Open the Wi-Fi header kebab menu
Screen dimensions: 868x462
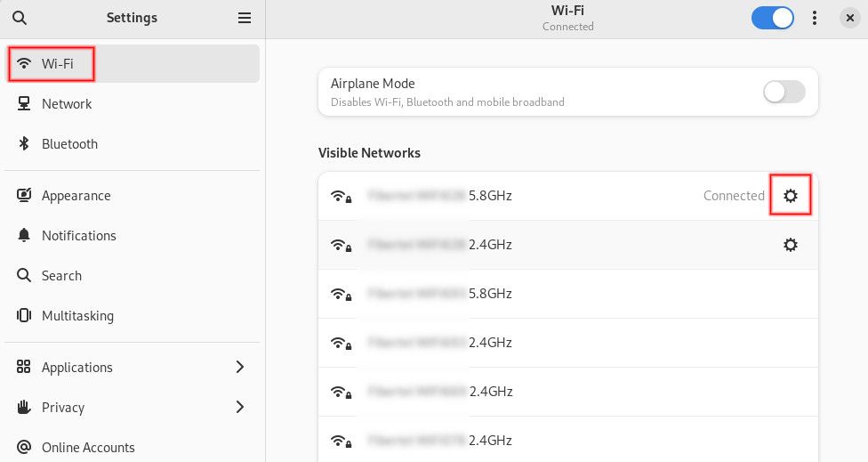click(815, 18)
